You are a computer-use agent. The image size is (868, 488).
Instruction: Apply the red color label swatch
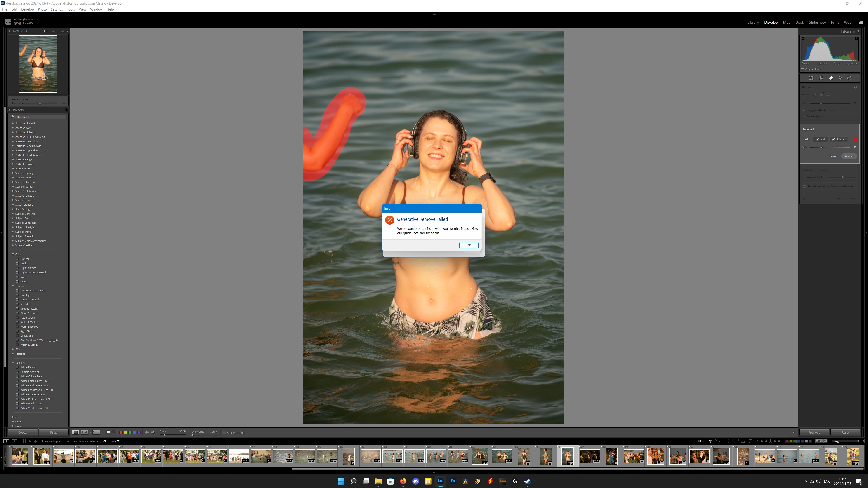121,432
